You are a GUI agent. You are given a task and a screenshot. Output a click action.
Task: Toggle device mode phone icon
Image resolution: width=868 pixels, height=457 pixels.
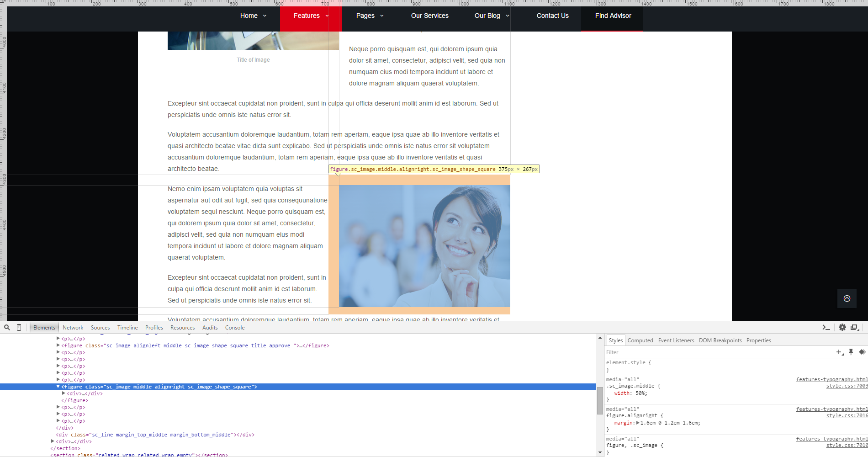(x=19, y=327)
